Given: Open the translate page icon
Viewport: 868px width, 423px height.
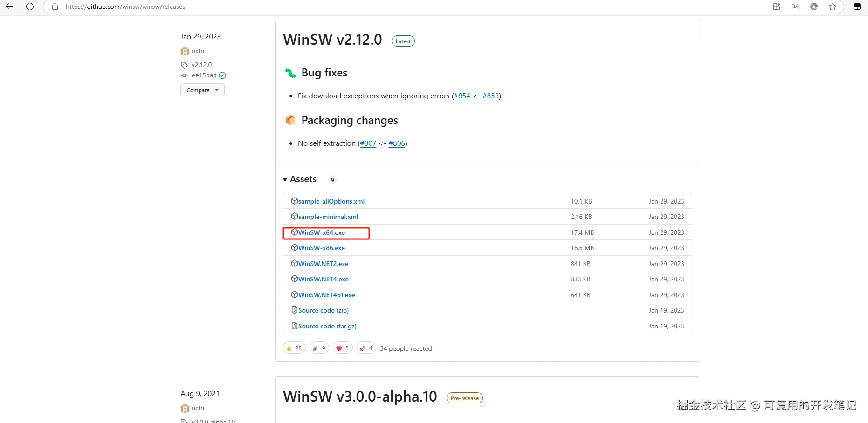Looking at the screenshot, I should [x=795, y=7].
